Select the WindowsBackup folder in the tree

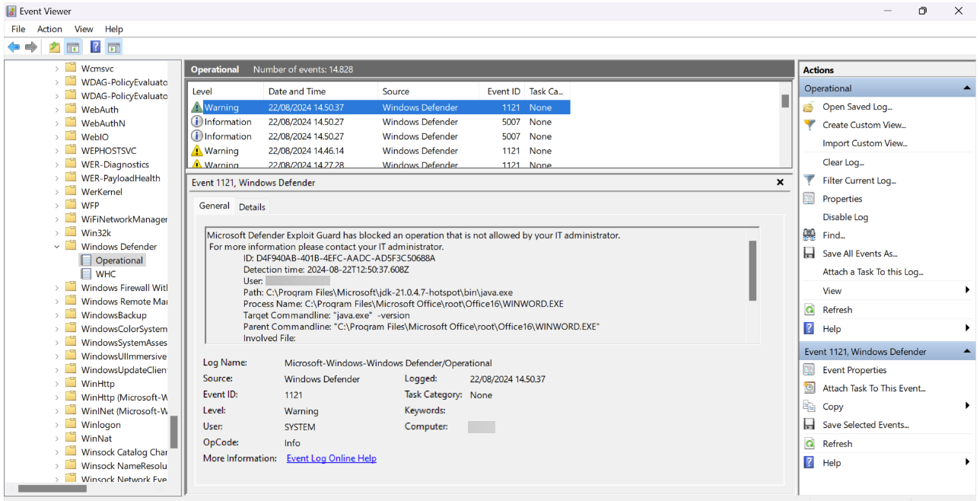[x=113, y=315]
